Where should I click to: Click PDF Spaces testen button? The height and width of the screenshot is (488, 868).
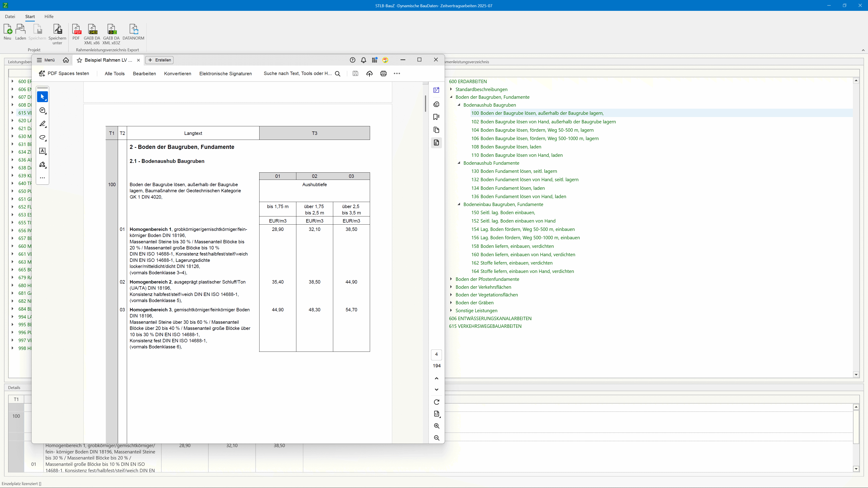[x=64, y=73]
